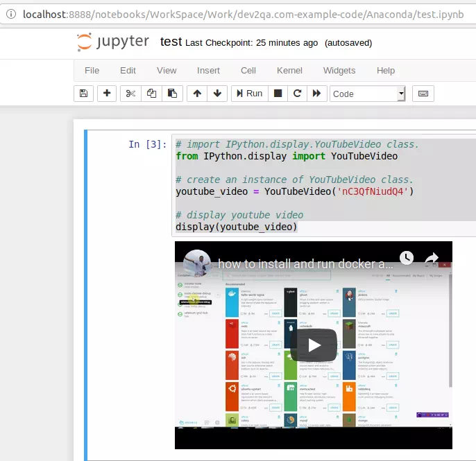Click the video title 'how to install and run docker'
This screenshot has width=476, height=461.
pos(305,264)
